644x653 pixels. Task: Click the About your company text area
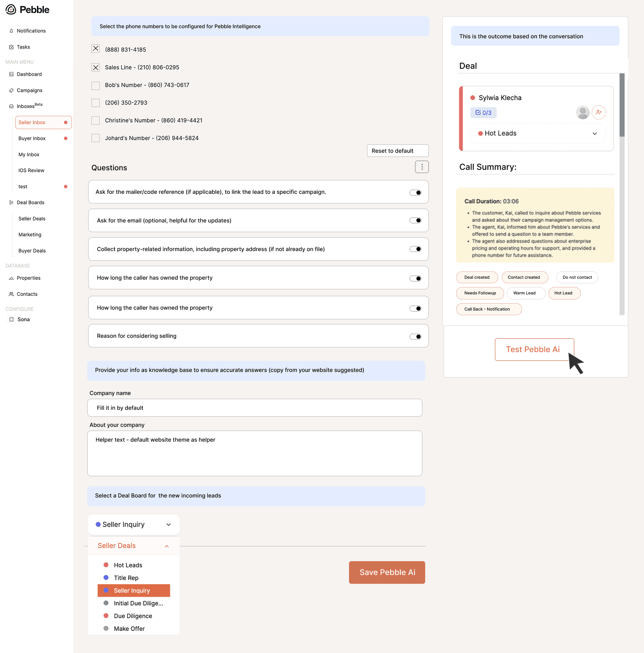pyautogui.click(x=255, y=453)
